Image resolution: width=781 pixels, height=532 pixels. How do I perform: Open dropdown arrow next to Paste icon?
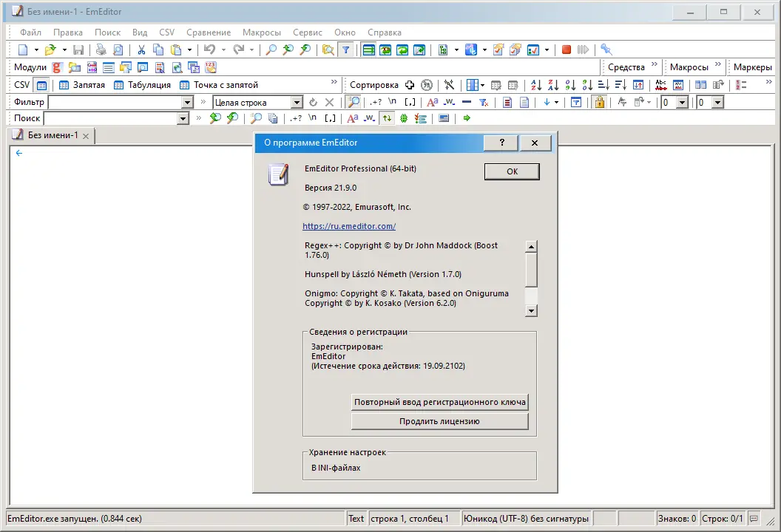[189, 50]
